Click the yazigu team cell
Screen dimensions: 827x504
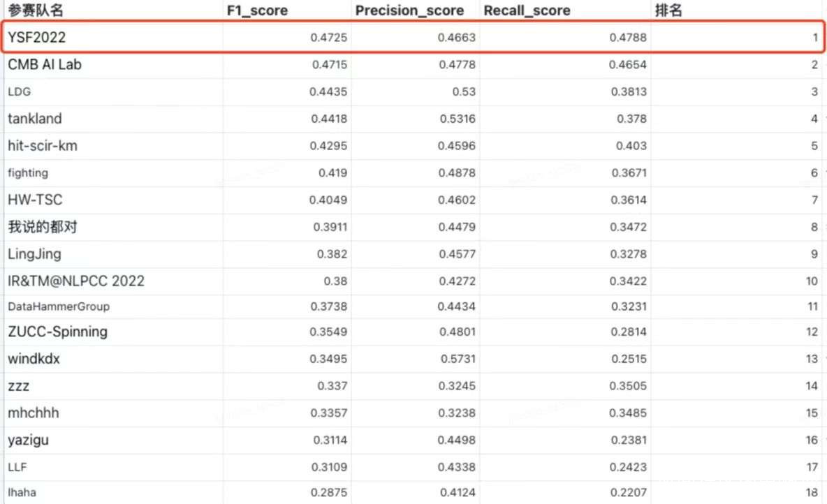[29, 440]
